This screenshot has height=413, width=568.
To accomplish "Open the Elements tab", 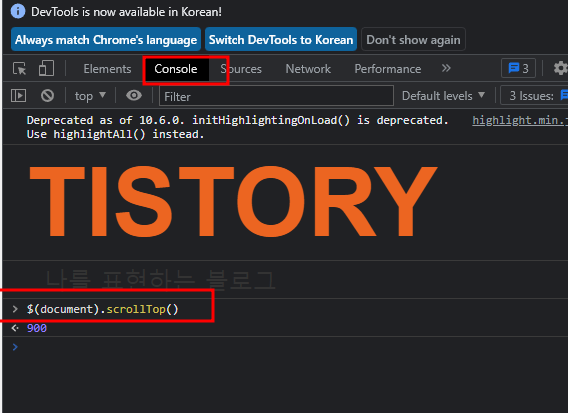I will pyautogui.click(x=107, y=69).
